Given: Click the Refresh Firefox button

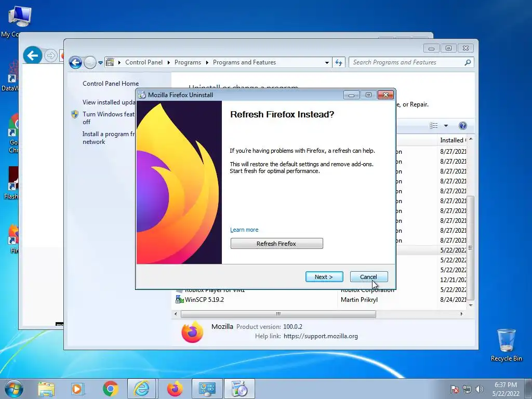Looking at the screenshot, I should pos(276,243).
